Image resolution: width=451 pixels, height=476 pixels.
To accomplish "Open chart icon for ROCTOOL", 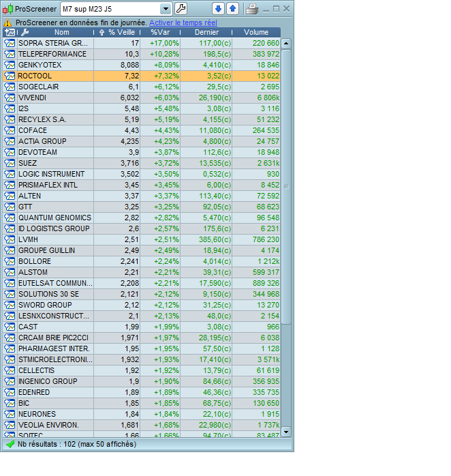I will tap(10, 76).
